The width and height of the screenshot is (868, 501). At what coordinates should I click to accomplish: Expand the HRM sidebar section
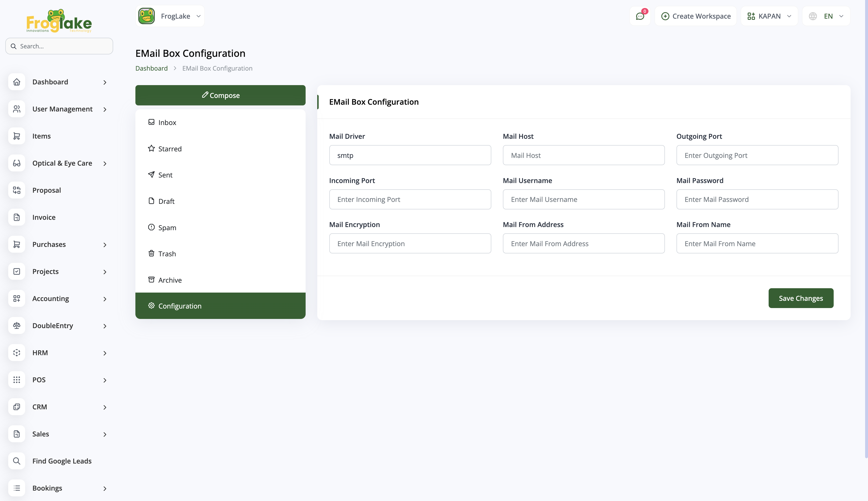pyautogui.click(x=105, y=353)
